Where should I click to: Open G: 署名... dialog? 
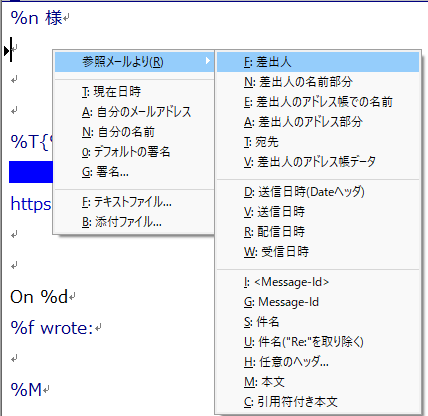point(134,172)
